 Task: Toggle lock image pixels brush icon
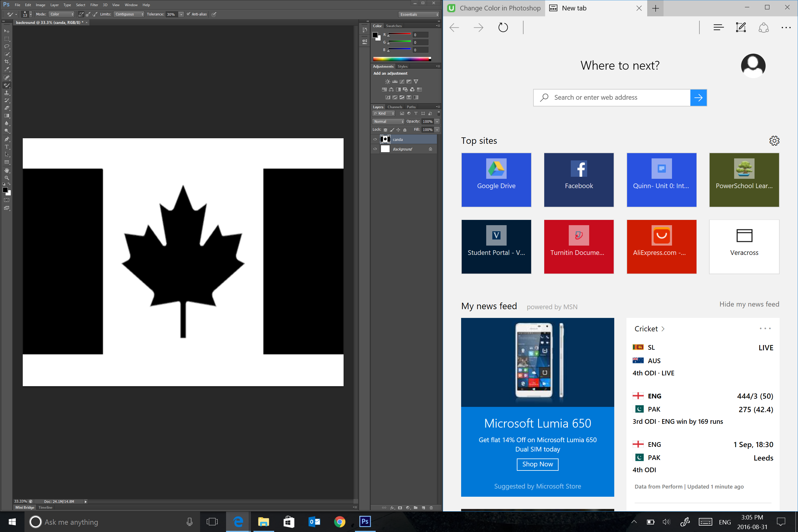point(392,129)
